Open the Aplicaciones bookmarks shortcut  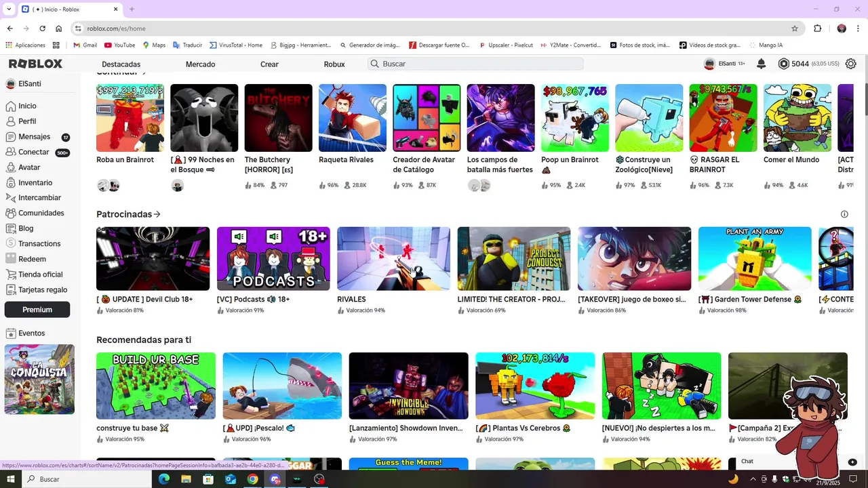pos(25,45)
